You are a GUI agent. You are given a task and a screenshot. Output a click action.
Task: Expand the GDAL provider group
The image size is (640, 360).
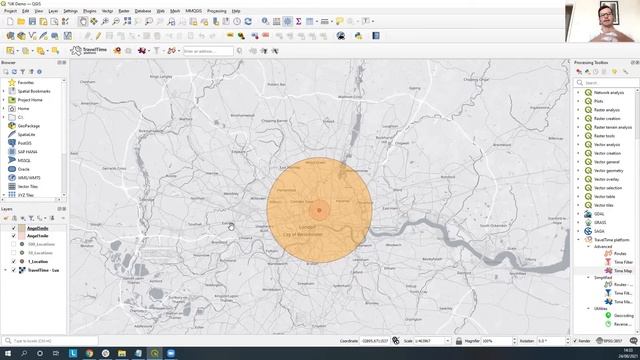[578, 214]
